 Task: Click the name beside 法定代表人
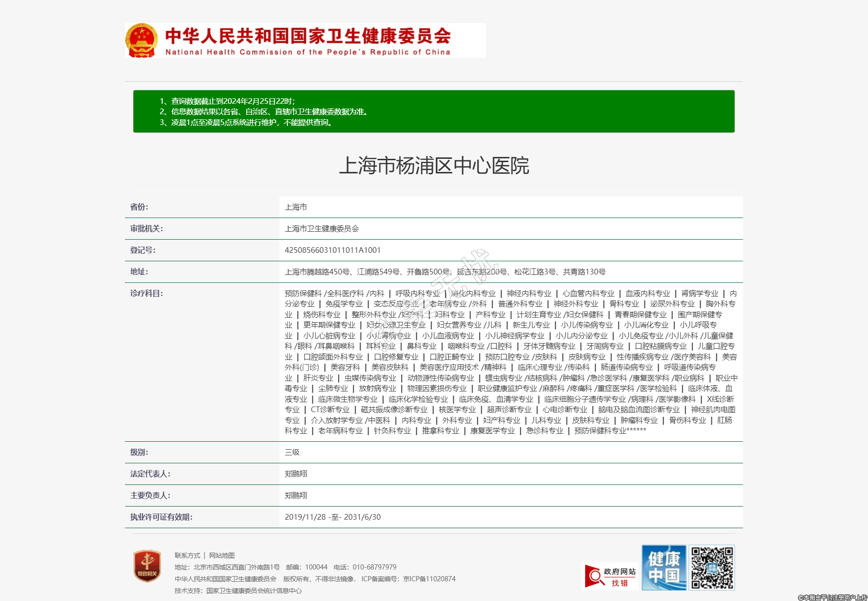coord(296,474)
